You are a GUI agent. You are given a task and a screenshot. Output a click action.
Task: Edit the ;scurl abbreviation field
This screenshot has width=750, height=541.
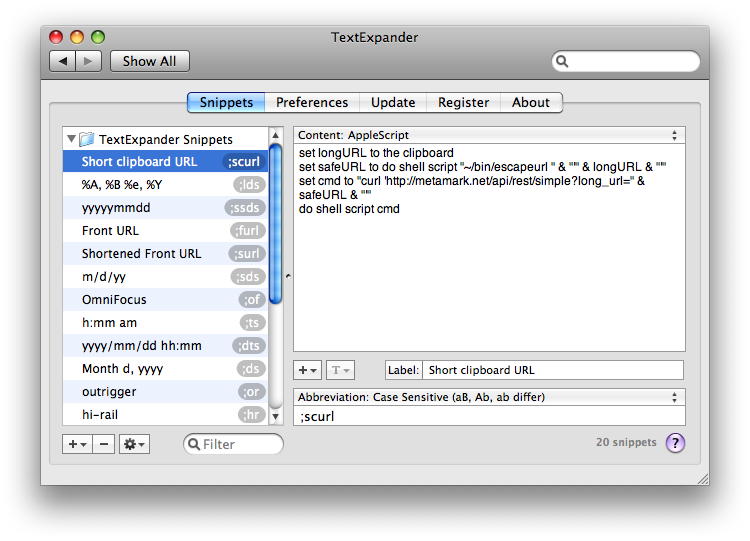click(x=489, y=416)
